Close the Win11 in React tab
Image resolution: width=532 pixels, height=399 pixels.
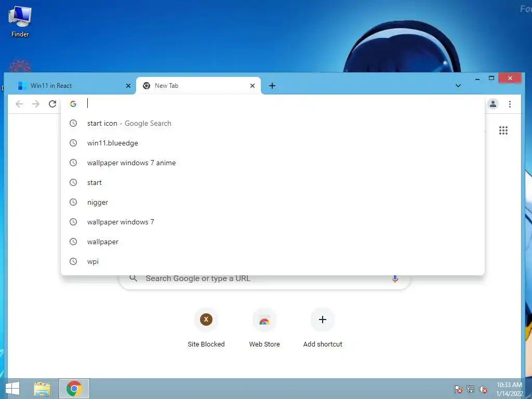click(128, 86)
